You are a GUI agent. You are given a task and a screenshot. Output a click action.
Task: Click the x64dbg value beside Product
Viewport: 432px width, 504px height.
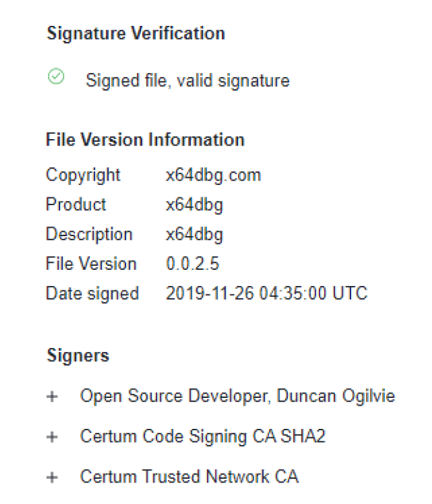[x=194, y=204]
